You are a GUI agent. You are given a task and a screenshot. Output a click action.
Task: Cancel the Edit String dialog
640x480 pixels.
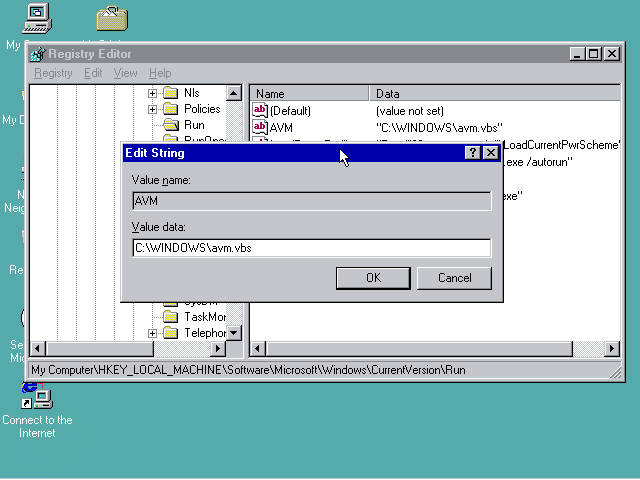454,278
